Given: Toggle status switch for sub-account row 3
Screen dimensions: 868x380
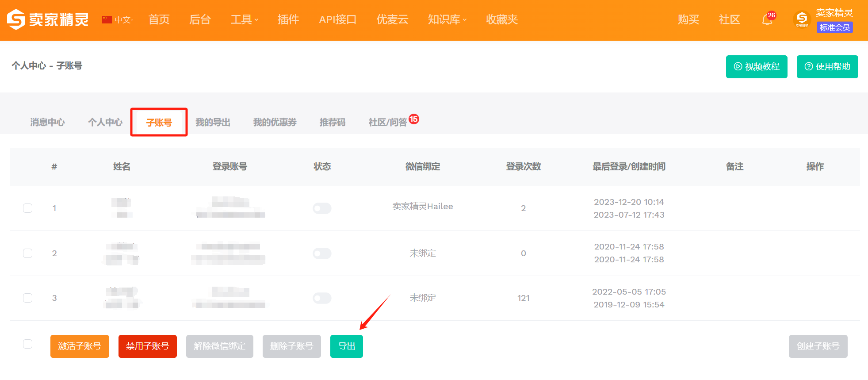Looking at the screenshot, I should 322,298.
